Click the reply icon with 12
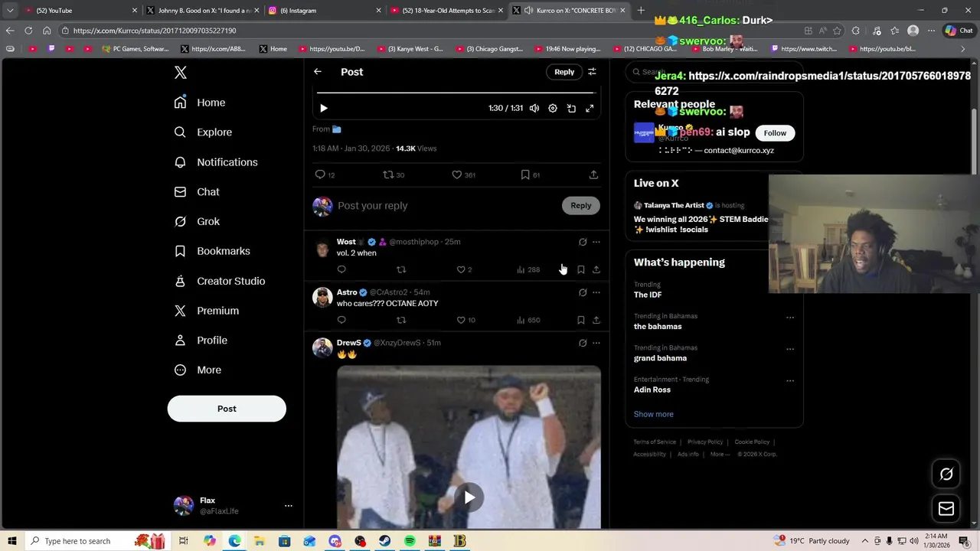This screenshot has width=980, height=551. pyautogui.click(x=325, y=175)
